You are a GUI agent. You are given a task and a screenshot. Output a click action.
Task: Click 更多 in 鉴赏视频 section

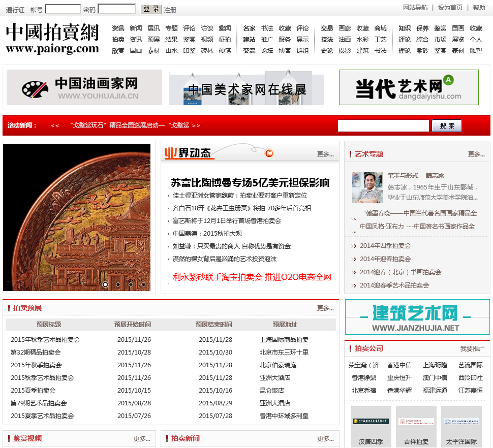(x=142, y=438)
